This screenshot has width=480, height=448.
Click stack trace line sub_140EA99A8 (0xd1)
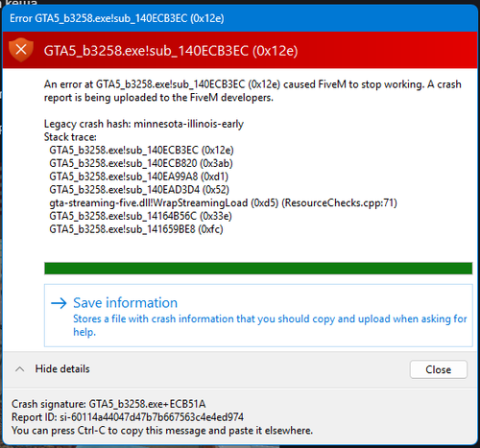pos(139,177)
